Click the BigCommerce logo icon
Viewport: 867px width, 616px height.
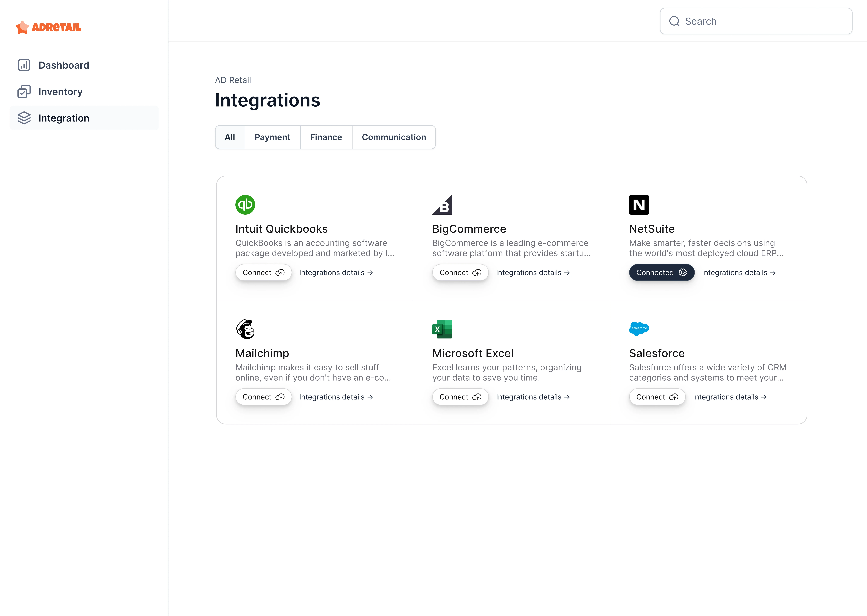pyautogui.click(x=442, y=205)
